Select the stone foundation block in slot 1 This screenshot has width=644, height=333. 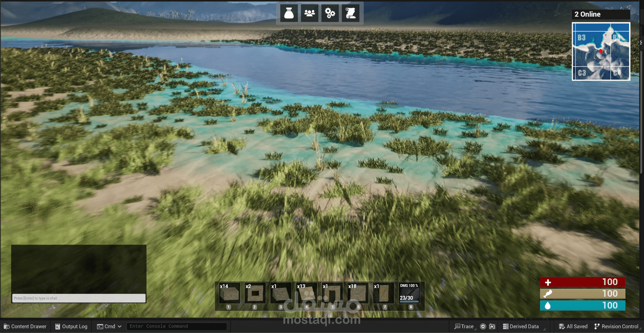click(x=229, y=293)
